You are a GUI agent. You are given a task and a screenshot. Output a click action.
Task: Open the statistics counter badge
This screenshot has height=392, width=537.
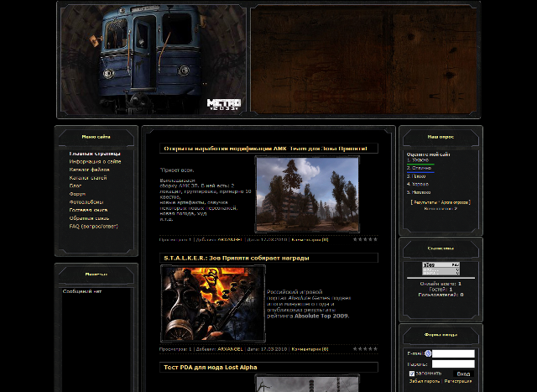click(x=441, y=269)
